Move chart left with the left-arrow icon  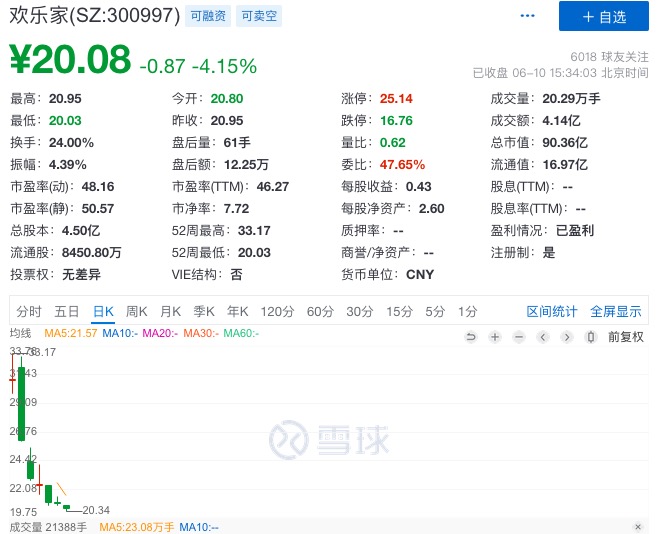point(543,337)
